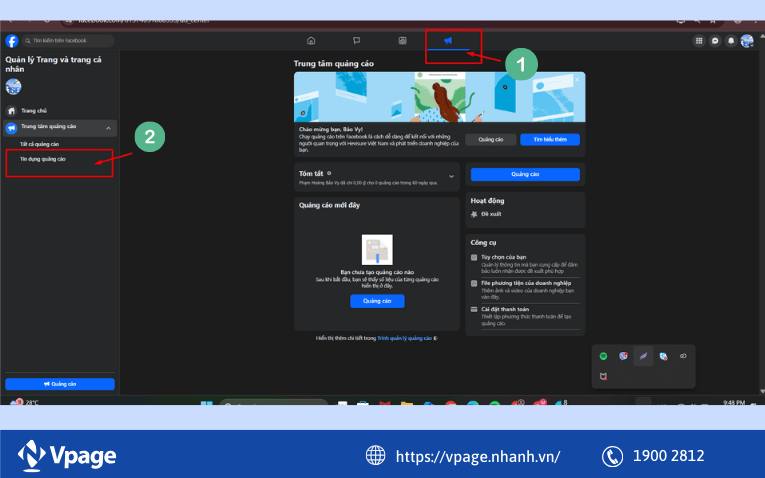Viewport: 765px width, 478px height.
Task: Open Tín dụng quảng cáo sidebar item
Action: click(x=43, y=159)
